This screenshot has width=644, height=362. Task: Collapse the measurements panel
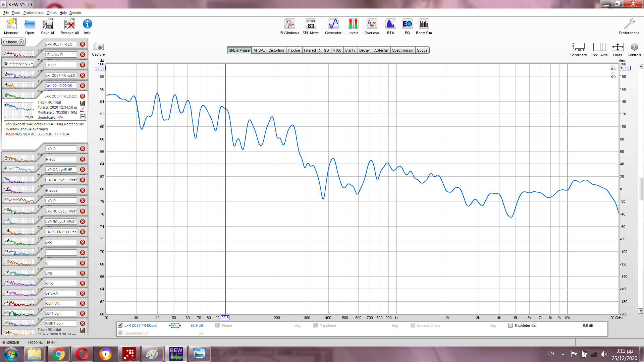tap(13, 42)
